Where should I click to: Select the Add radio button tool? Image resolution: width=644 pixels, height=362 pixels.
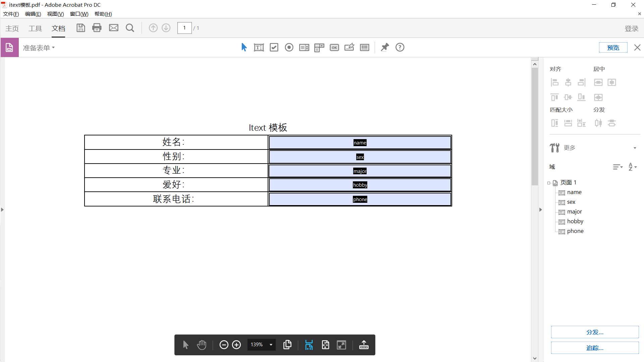pos(289,48)
